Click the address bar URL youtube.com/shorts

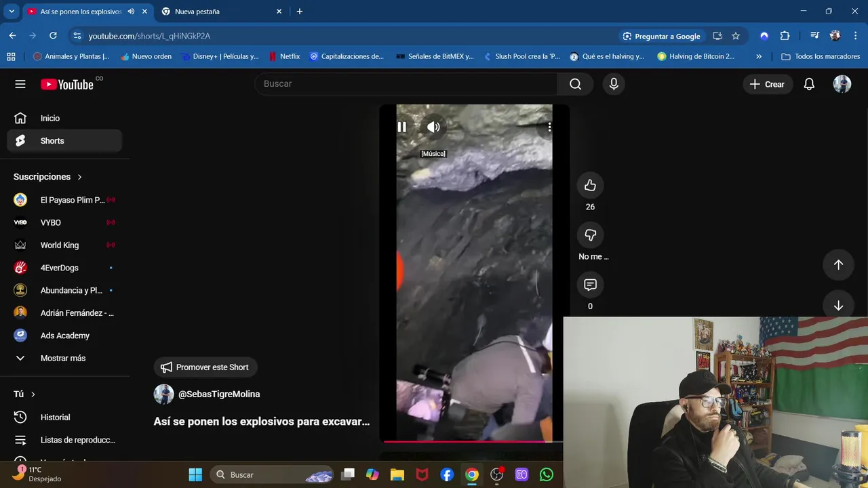click(x=149, y=36)
